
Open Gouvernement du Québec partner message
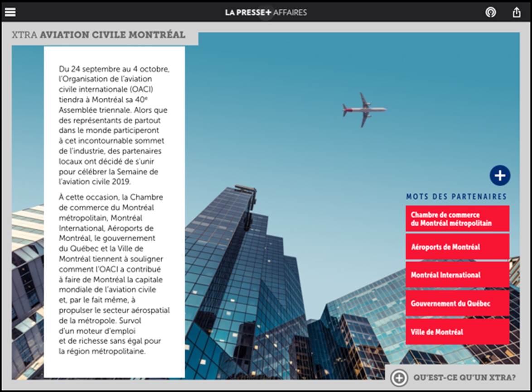tap(457, 303)
